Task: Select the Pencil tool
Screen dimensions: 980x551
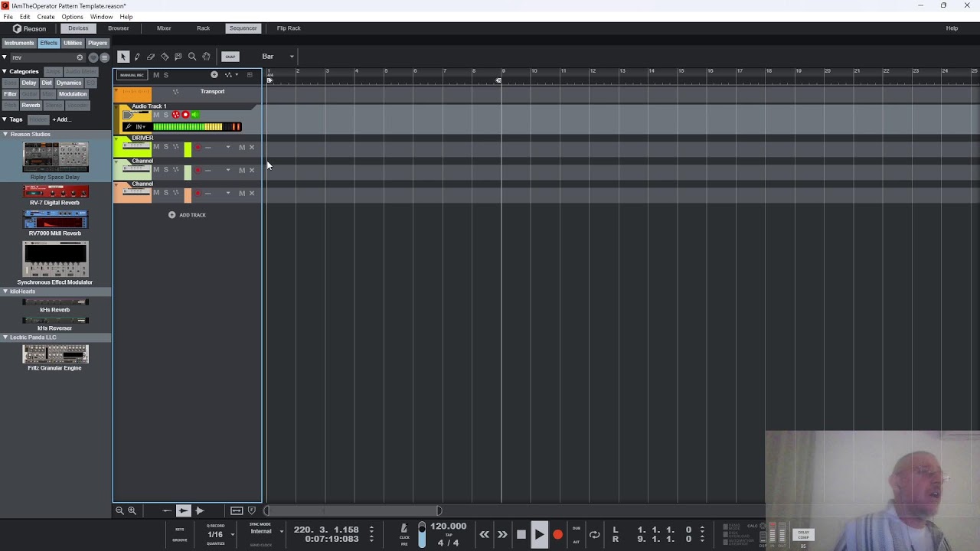Action: point(137,57)
